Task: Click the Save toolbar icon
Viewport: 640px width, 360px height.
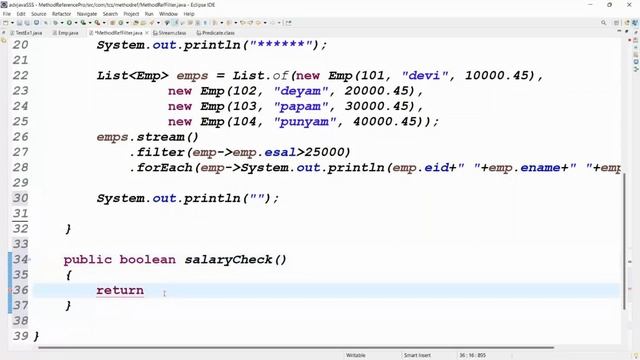Action: pos(19,23)
